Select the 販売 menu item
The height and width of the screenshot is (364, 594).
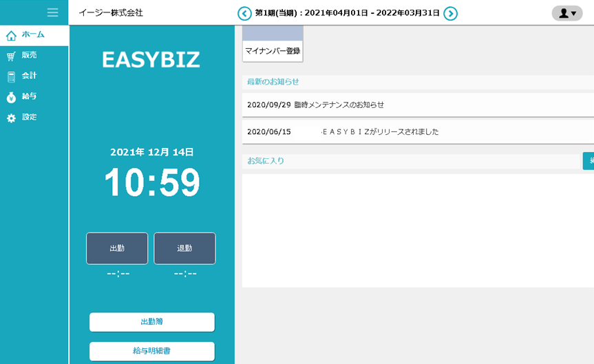30,55
